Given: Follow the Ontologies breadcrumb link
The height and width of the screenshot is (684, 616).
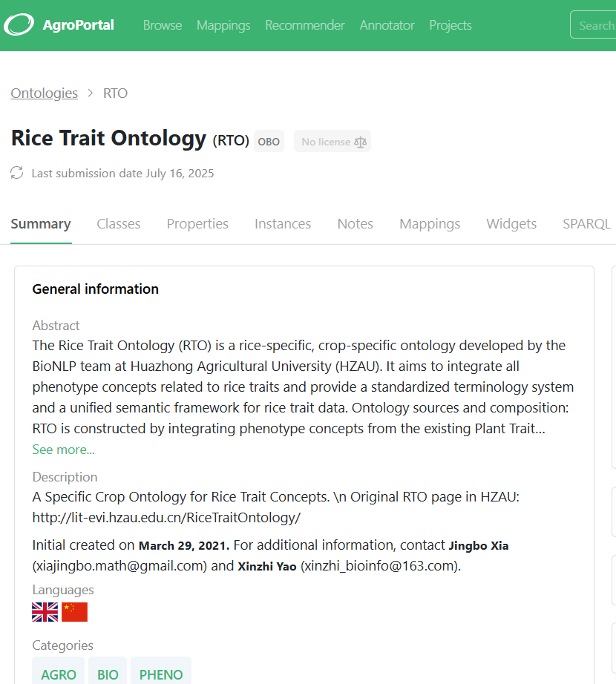Looking at the screenshot, I should point(44,93).
